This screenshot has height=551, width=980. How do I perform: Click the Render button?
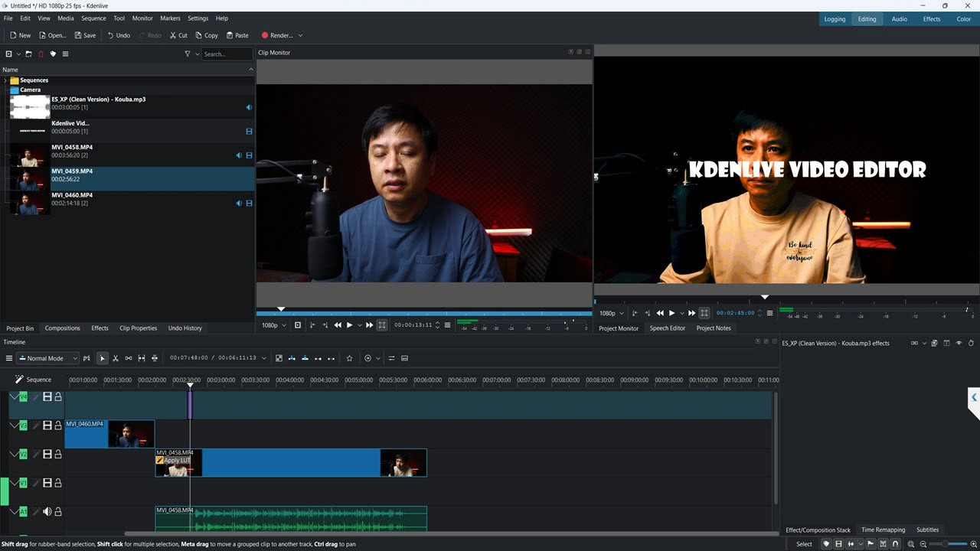point(276,35)
